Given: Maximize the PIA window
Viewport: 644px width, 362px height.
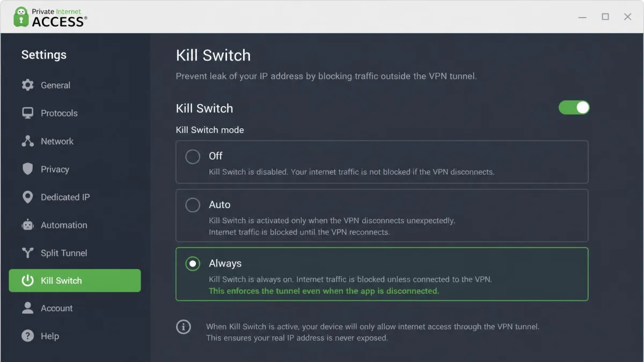Looking at the screenshot, I should pos(605,17).
